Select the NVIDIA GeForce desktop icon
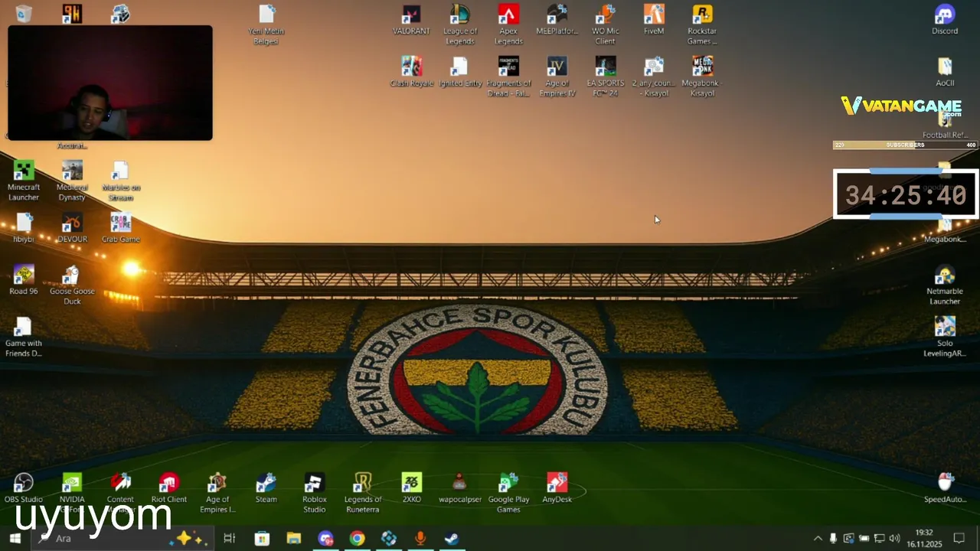 point(72,492)
